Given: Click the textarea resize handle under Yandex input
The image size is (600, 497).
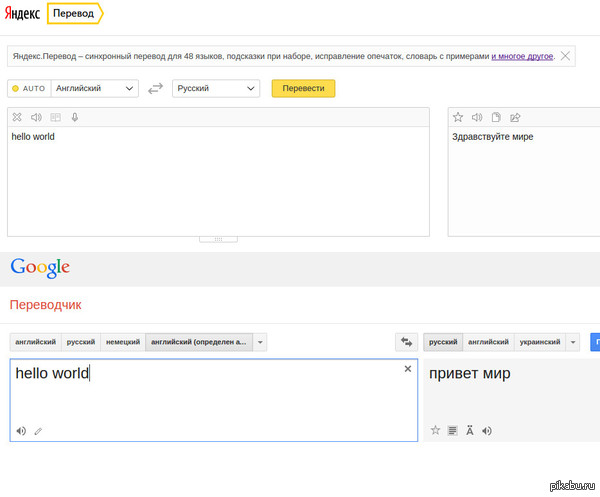Looking at the screenshot, I should 218,240.
